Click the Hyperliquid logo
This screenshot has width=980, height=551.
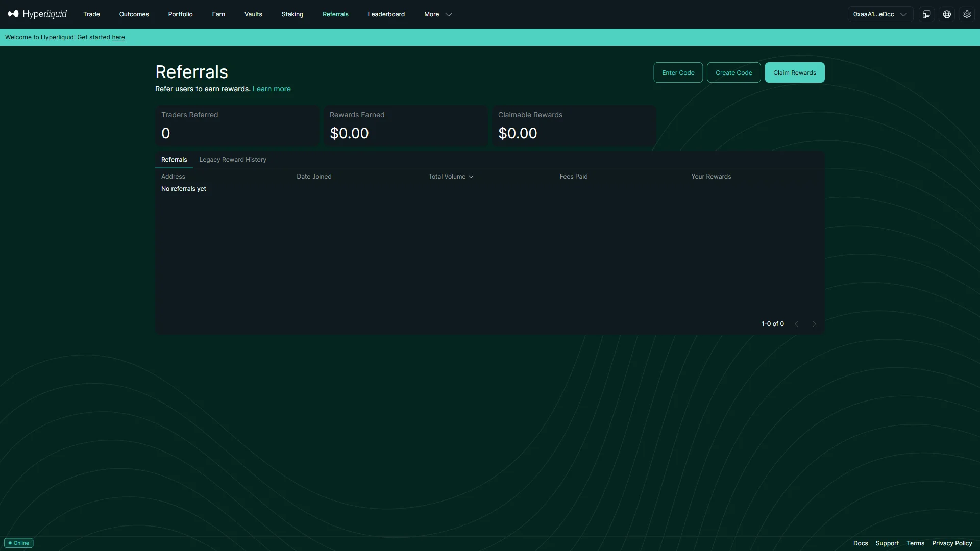(37, 14)
